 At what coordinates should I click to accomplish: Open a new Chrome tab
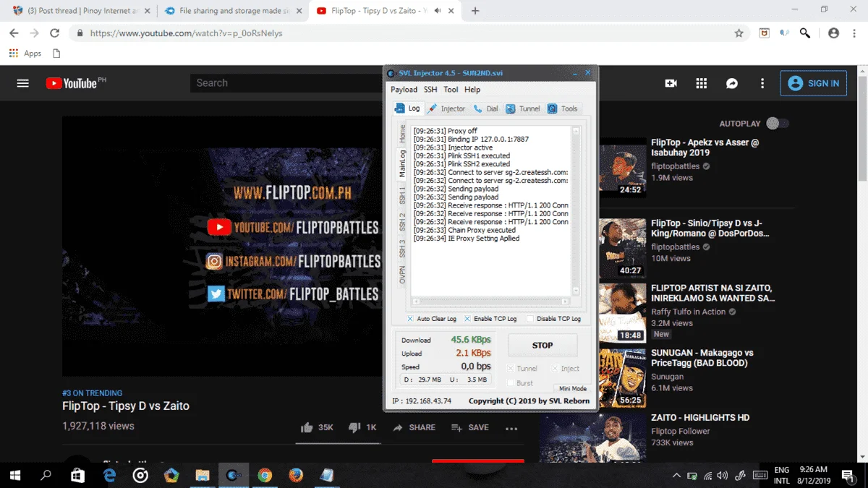coord(475,11)
